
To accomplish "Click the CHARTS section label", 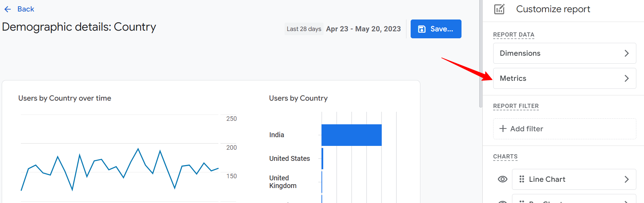I will click(x=505, y=156).
